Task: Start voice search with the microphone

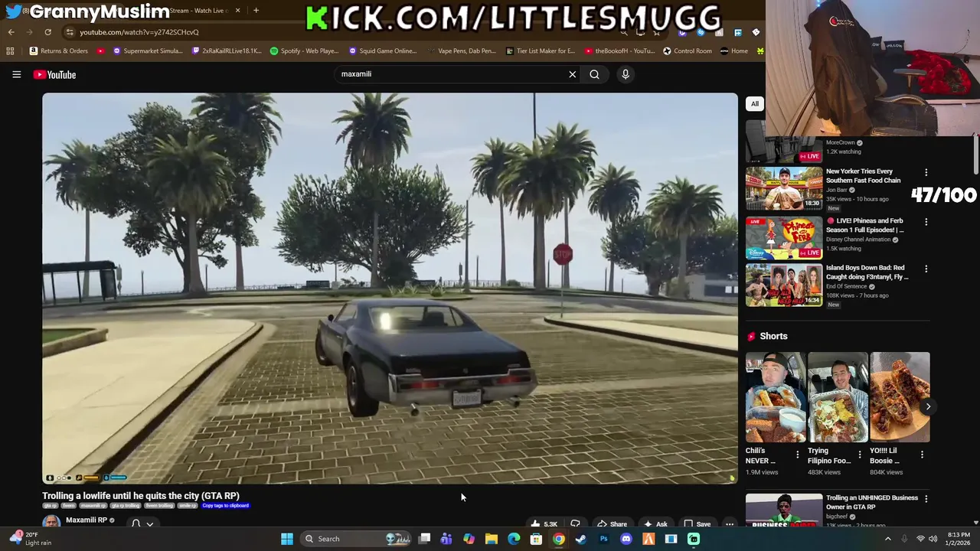Action: [x=626, y=74]
